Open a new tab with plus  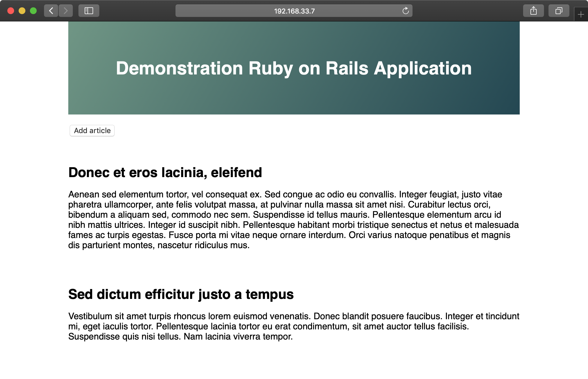point(581,14)
